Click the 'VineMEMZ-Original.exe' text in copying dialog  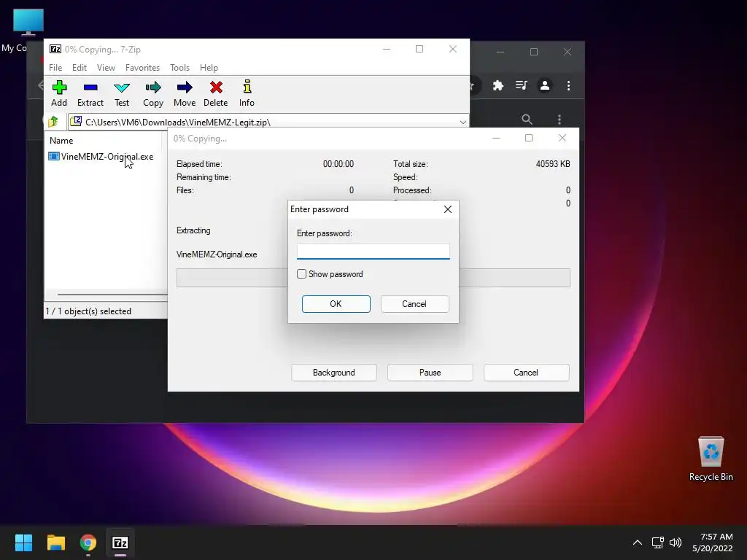[x=217, y=254]
